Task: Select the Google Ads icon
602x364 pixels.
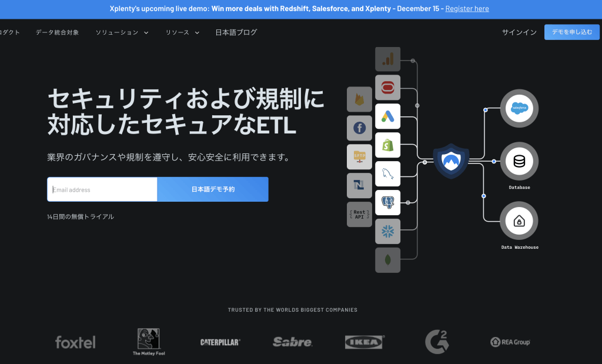Action: (x=388, y=116)
